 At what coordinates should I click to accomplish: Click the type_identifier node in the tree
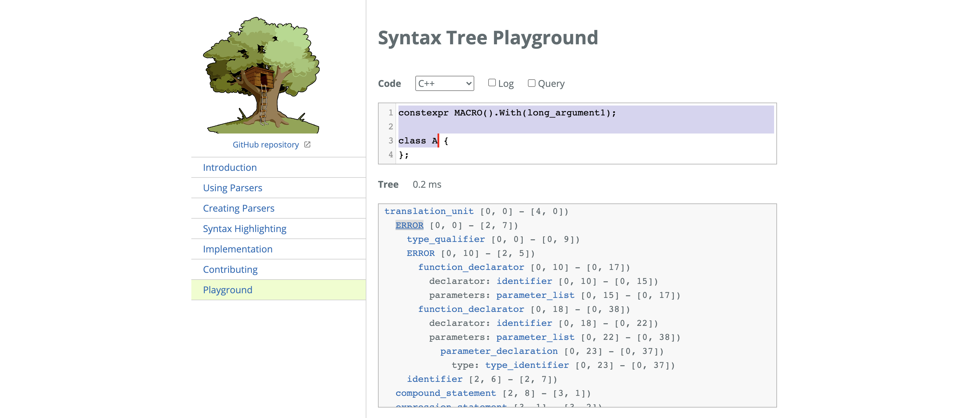tap(527, 365)
